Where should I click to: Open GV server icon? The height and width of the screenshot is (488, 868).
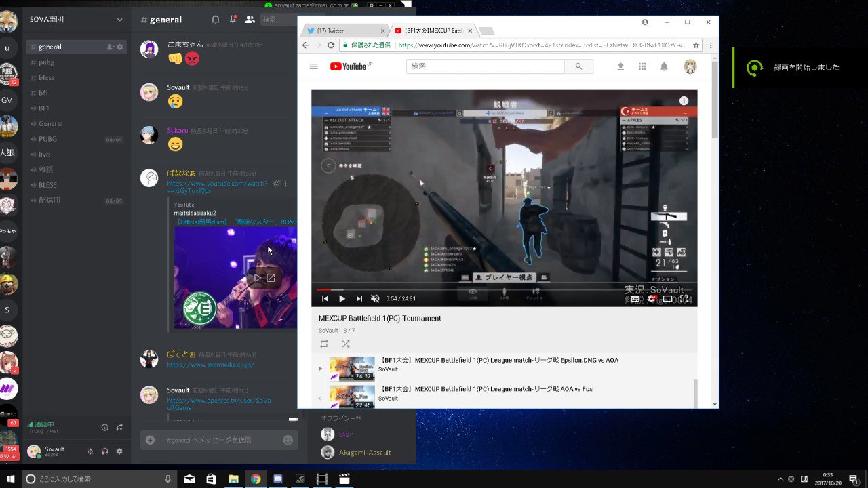coord(7,100)
